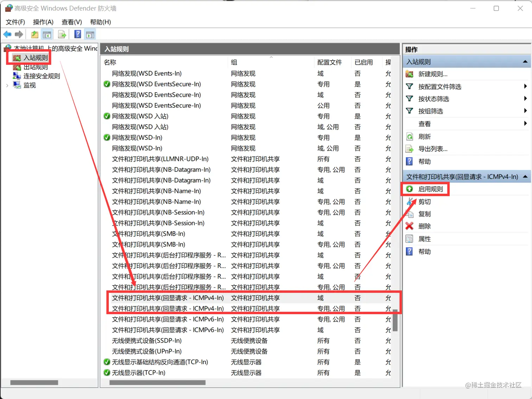Open help via the toolbar question-mark icon
Screen dimensions: 532x399
point(78,35)
